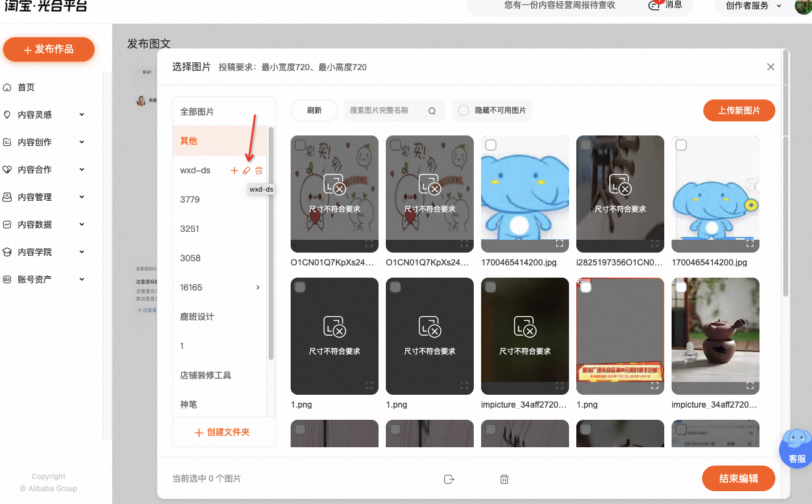Click the chart icon beside 内容数据
Screen dimensions: 812x504
(x=7, y=225)
